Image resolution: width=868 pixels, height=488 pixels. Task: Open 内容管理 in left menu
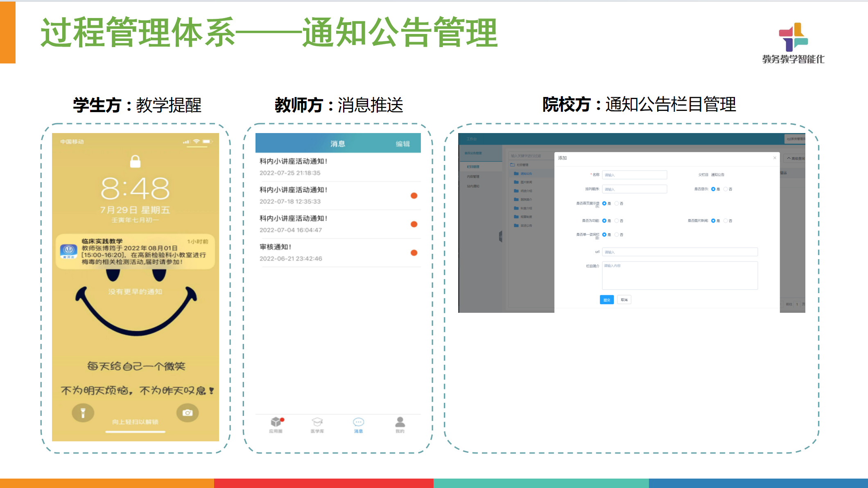[473, 176]
